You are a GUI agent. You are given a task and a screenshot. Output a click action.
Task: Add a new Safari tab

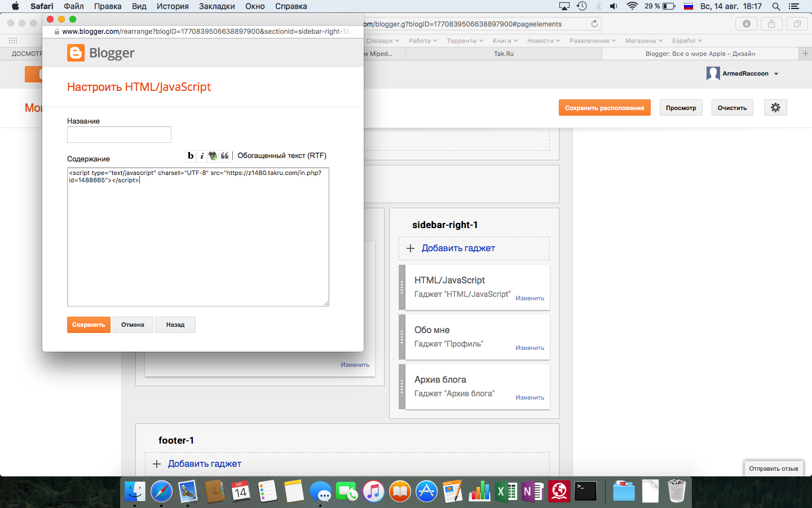pos(805,53)
